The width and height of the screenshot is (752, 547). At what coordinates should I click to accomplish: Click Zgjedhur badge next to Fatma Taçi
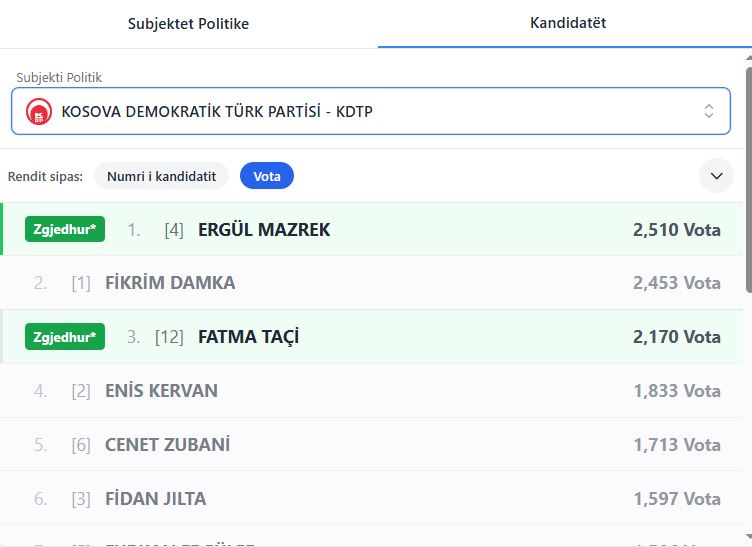point(65,337)
